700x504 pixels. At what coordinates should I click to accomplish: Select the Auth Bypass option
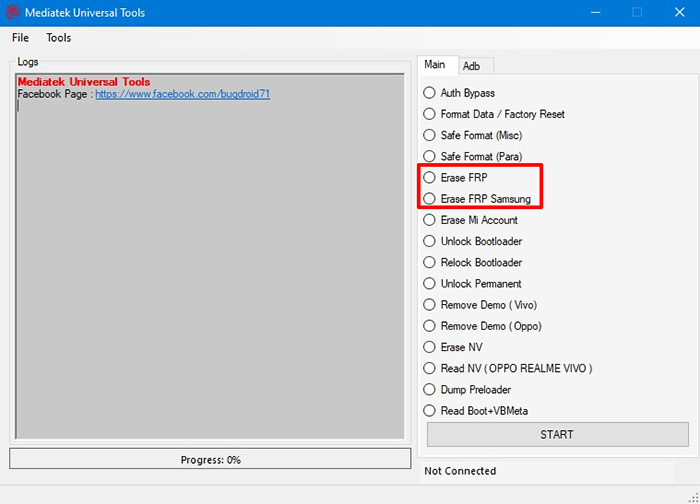click(x=430, y=93)
